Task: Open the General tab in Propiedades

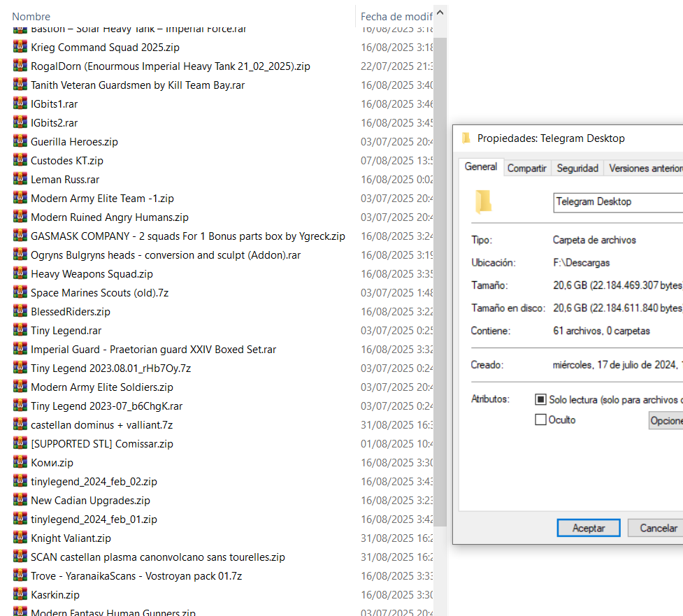Action: pyautogui.click(x=481, y=167)
